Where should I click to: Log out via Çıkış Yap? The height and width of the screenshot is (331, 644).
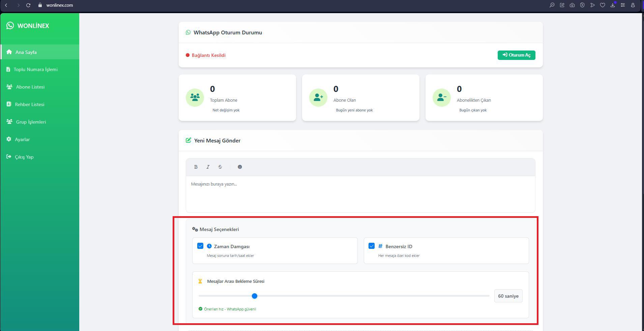tap(24, 157)
